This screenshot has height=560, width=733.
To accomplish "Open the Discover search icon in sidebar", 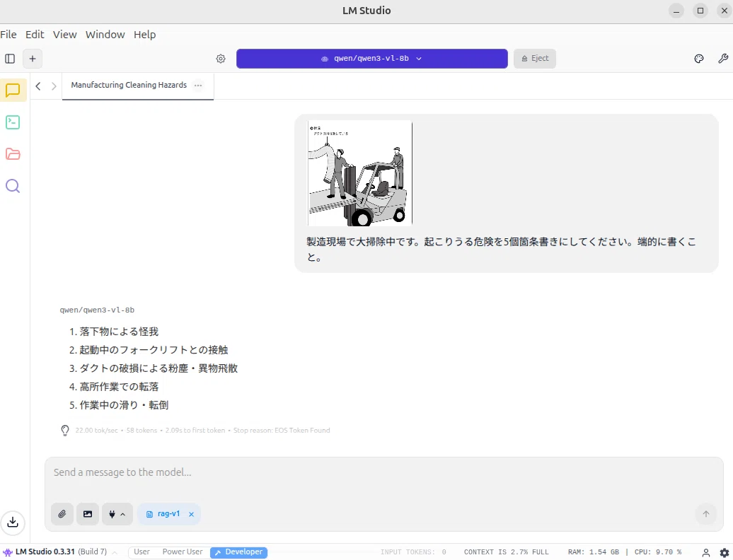I will click(13, 186).
